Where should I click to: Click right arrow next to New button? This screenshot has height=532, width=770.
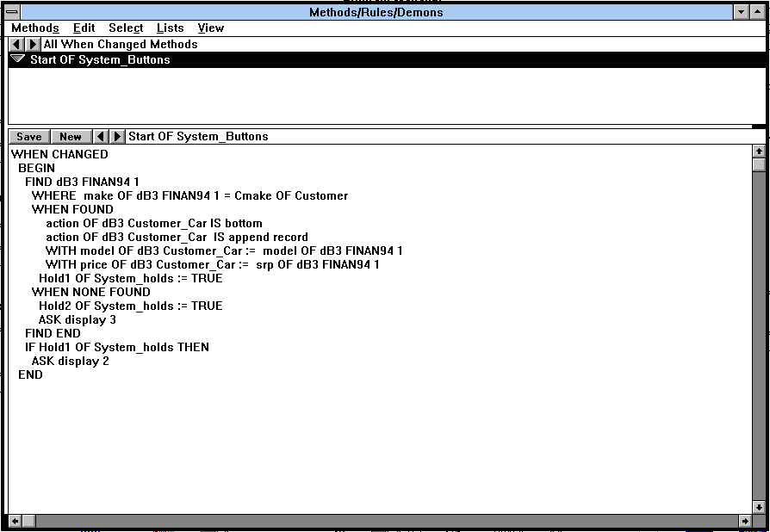coord(117,136)
